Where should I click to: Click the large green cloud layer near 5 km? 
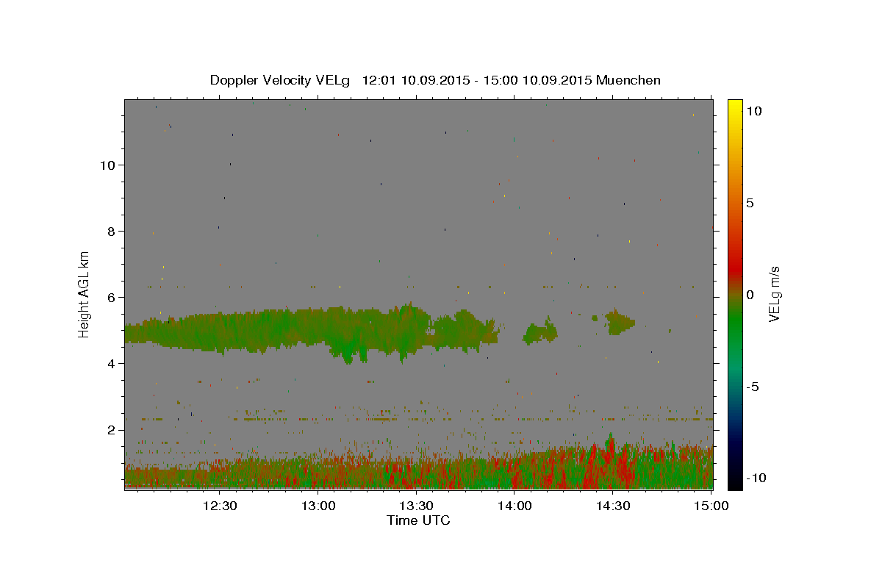pyautogui.click(x=312, y=331)
